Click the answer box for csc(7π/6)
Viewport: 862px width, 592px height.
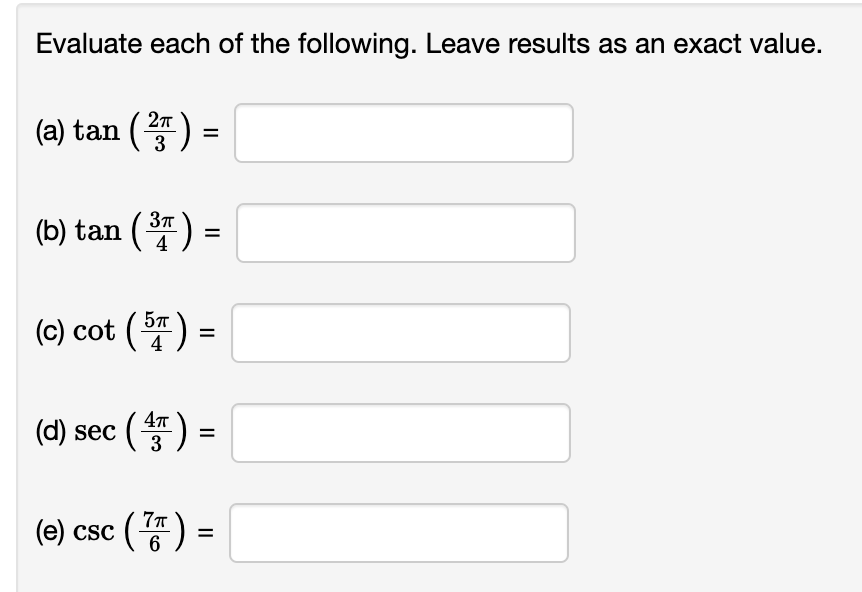[398, 533]
